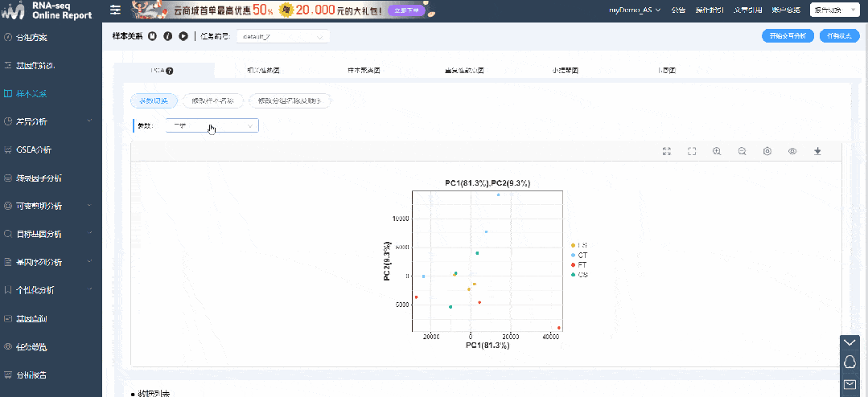Viewport: 868px width, 397px height.
Task: Open the 参数 parameter dropdown
Action: click(x=212, y=126)
